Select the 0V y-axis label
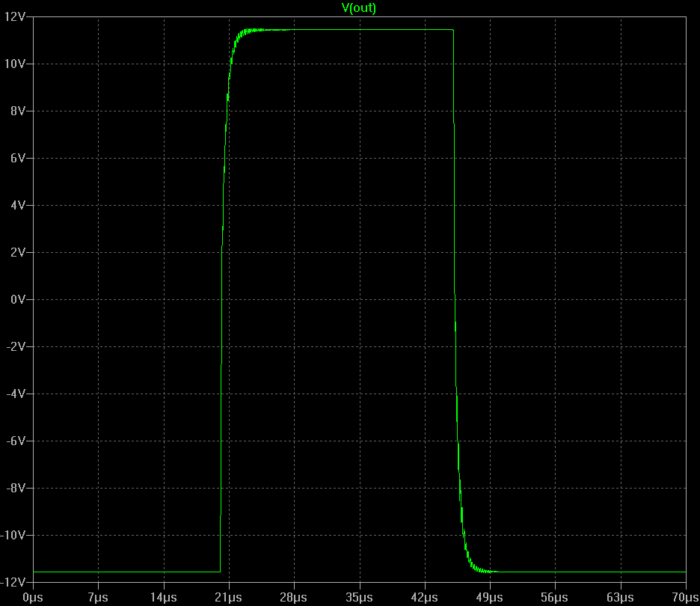Viewport: 700px width, 606px height. coord(18,299)
